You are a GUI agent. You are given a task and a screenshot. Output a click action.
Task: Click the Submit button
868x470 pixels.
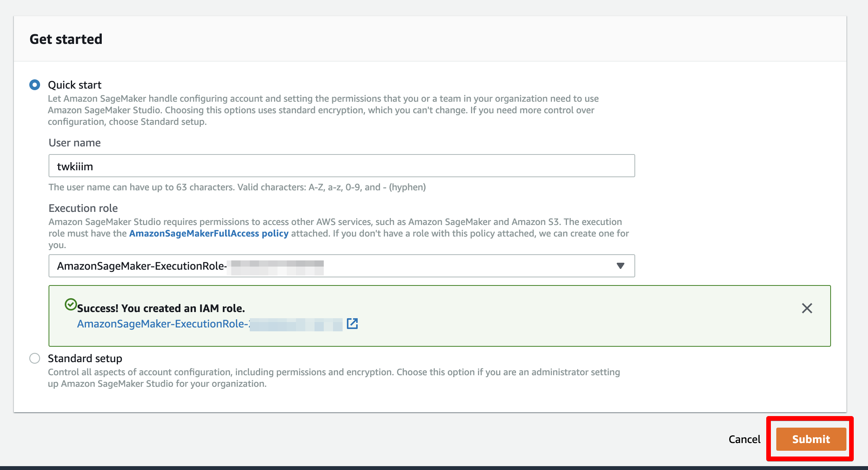pos(811,439)
